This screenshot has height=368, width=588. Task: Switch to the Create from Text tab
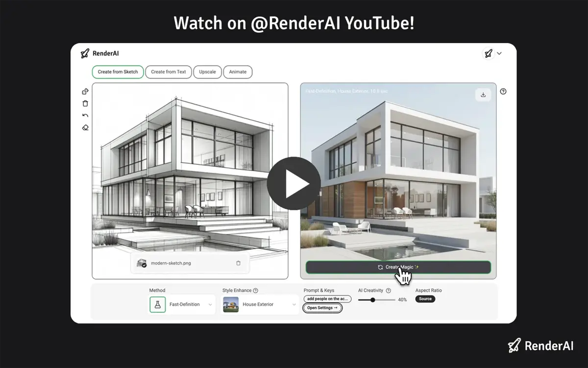[169, 72]
